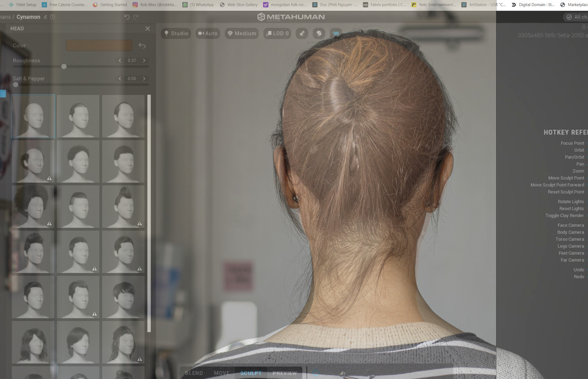Click the Face Camera hotkey entry

[571, 225]
